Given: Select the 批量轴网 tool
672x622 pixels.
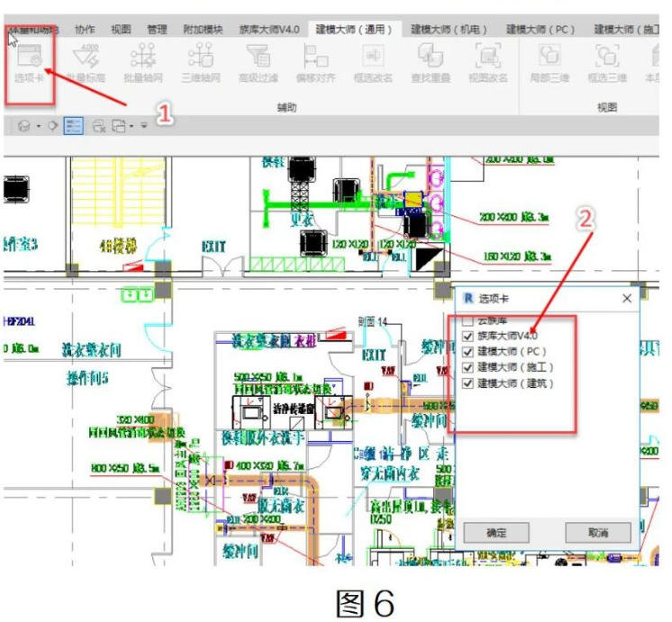Looking at the screenshot, I should pyautogui.click(x=143, y=63).
